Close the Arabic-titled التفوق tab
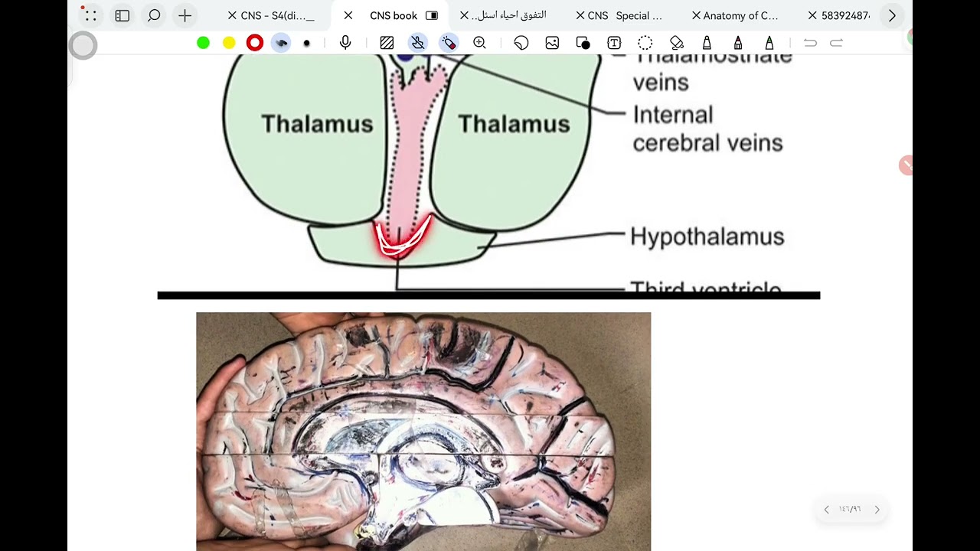This screenshot has width=980, height=551. pyautogui.click(x=464, y=15)
